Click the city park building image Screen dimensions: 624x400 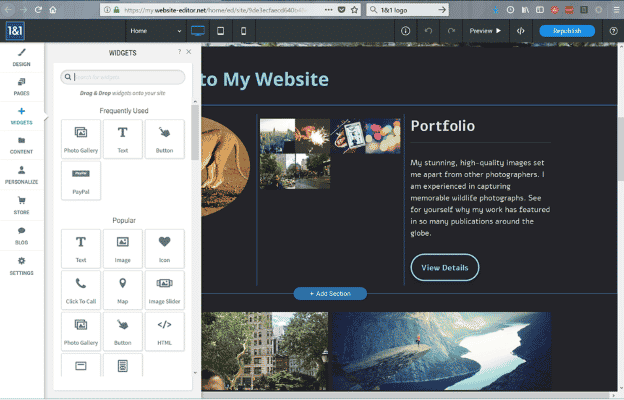tap(264, 351)
